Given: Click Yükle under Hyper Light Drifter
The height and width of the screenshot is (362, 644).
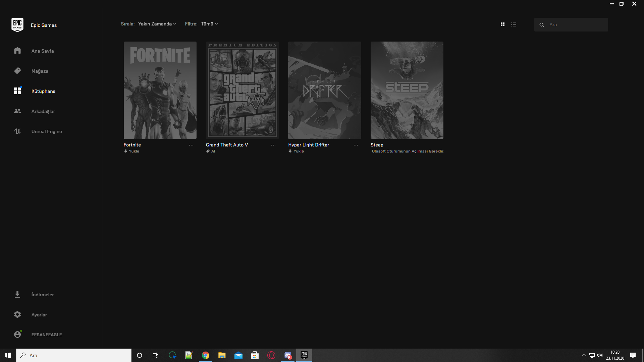Looking at the screenshot, I should tap(296, 151).
